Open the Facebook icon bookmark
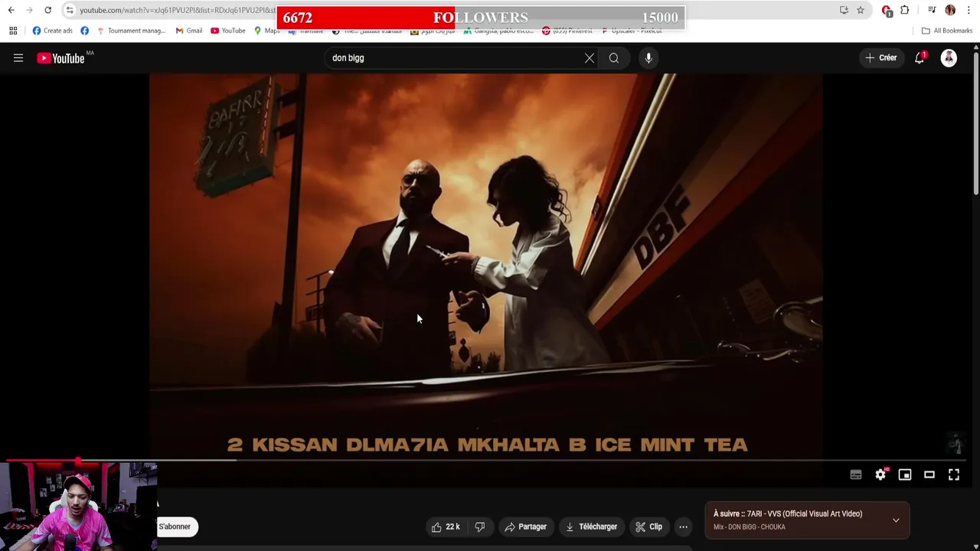 [x=84, y=31]
